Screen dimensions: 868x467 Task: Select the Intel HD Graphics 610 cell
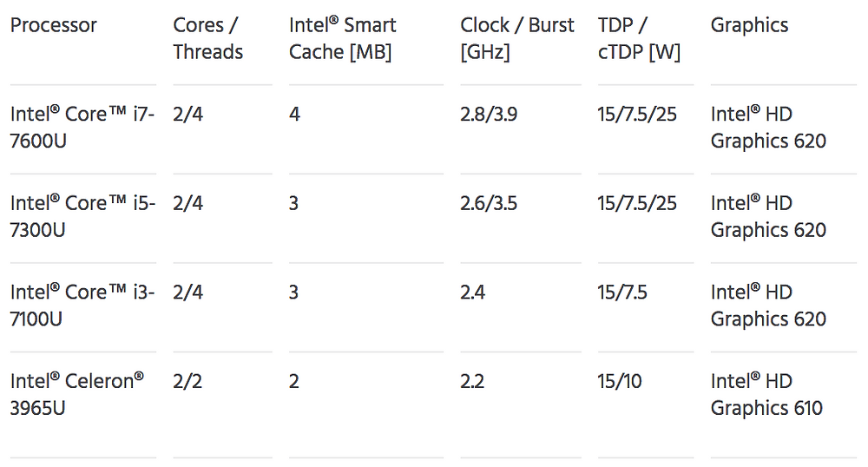(x=766, y=394)
